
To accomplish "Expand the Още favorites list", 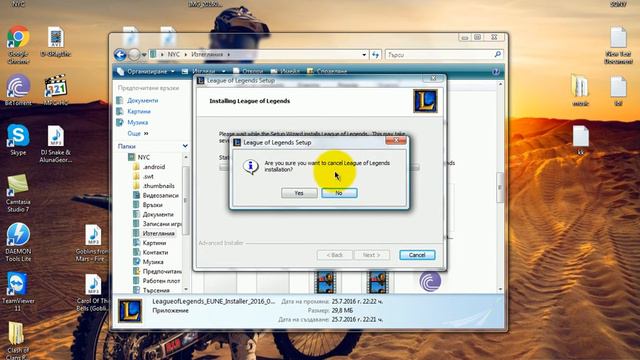I will pos(138,133).
